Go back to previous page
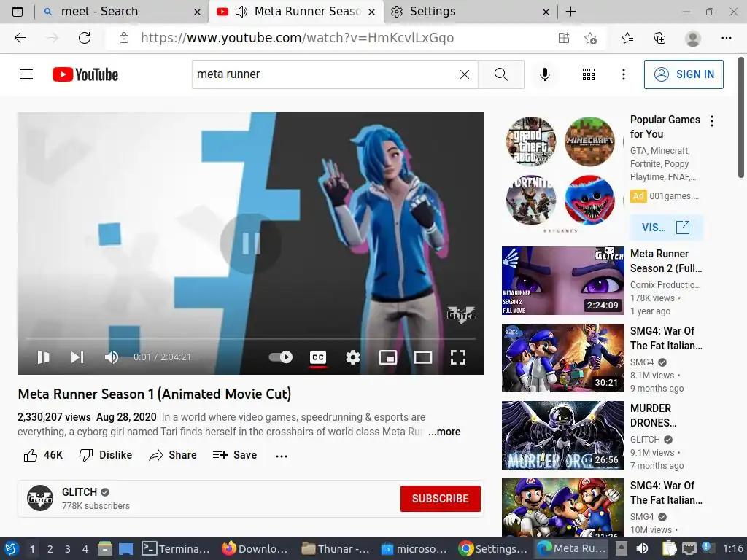747x560 pixels. pos(20,38)
